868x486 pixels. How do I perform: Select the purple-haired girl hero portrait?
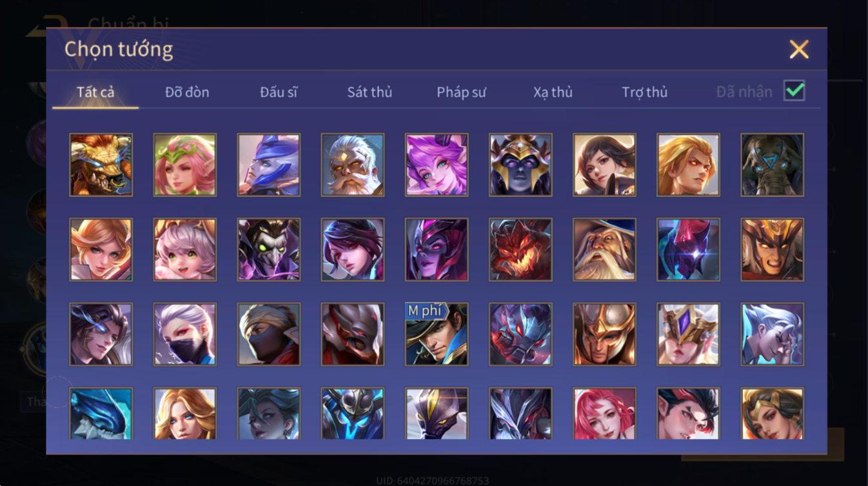437,165
